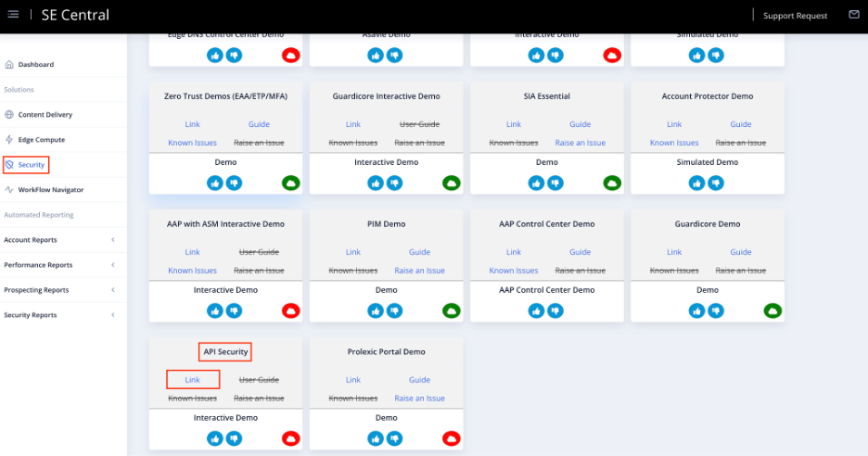Screen dimensions: 868x456
Task: Expand Prospecting Reports chevron
Action: pyautogui.click(x=113, y=289)
